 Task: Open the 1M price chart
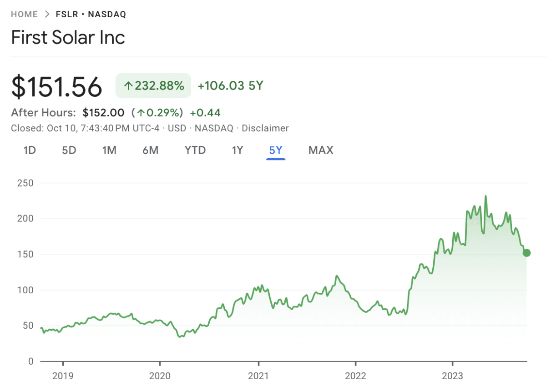[x=109, y=150]
